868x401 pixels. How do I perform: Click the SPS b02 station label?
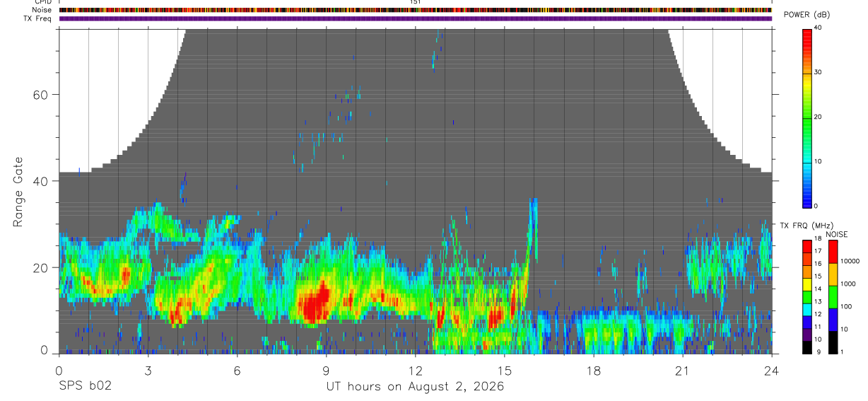(x=85, y=386)
